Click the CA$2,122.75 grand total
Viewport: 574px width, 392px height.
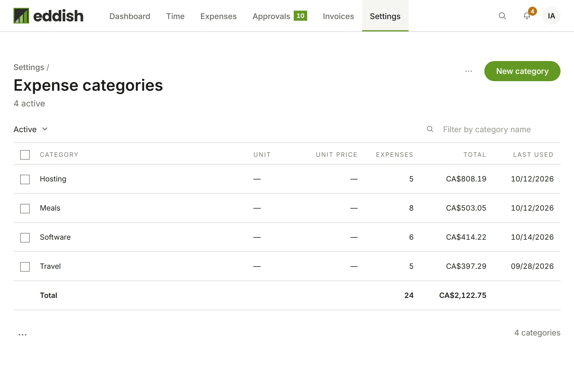(x=463, y=295)
